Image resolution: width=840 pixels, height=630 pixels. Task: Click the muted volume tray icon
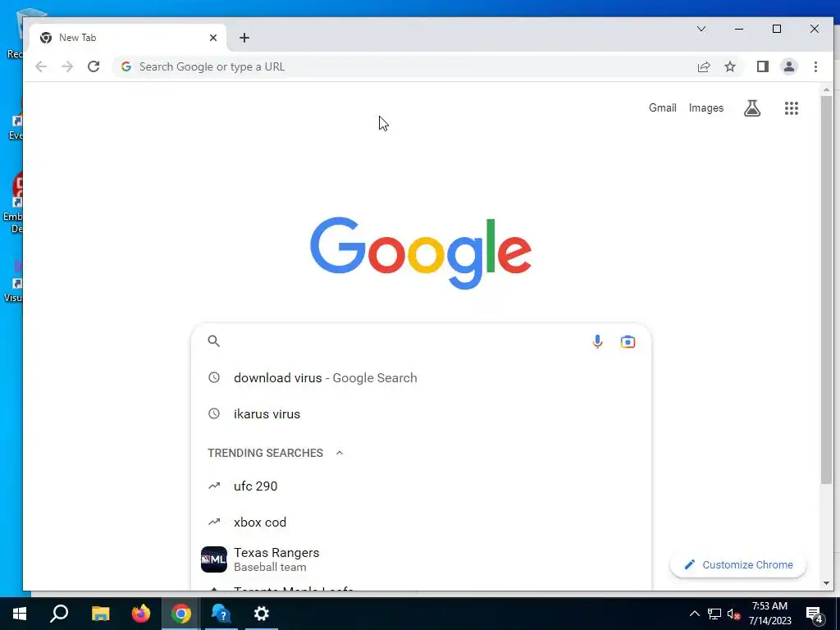(x=734, y=614)
